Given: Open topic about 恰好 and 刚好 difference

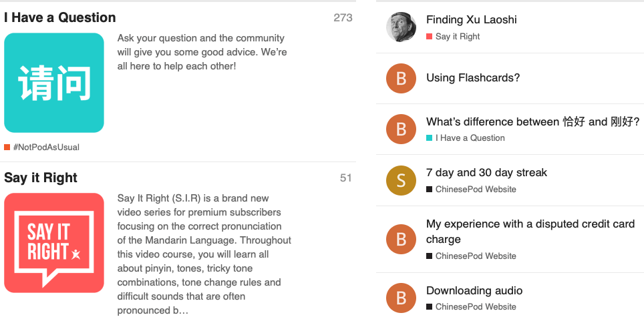Looking at the screenshot, I should pyautogui.click(x=532, y=122).
